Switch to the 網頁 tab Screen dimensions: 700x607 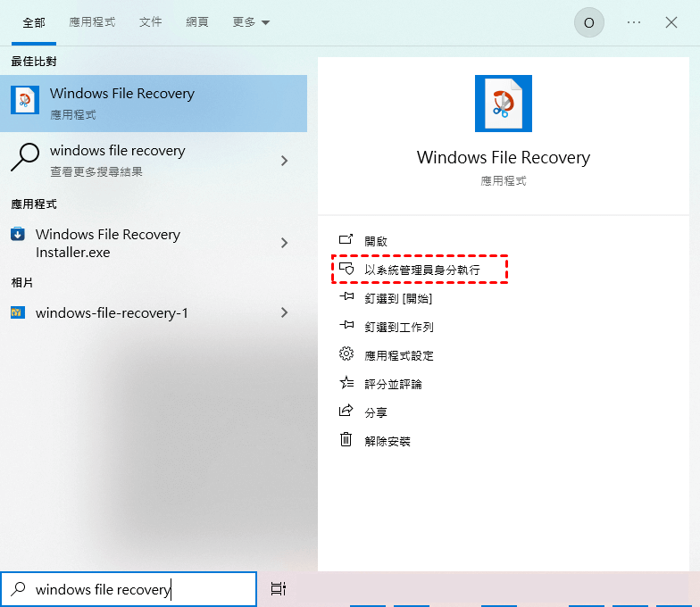(x=196, y=21)
